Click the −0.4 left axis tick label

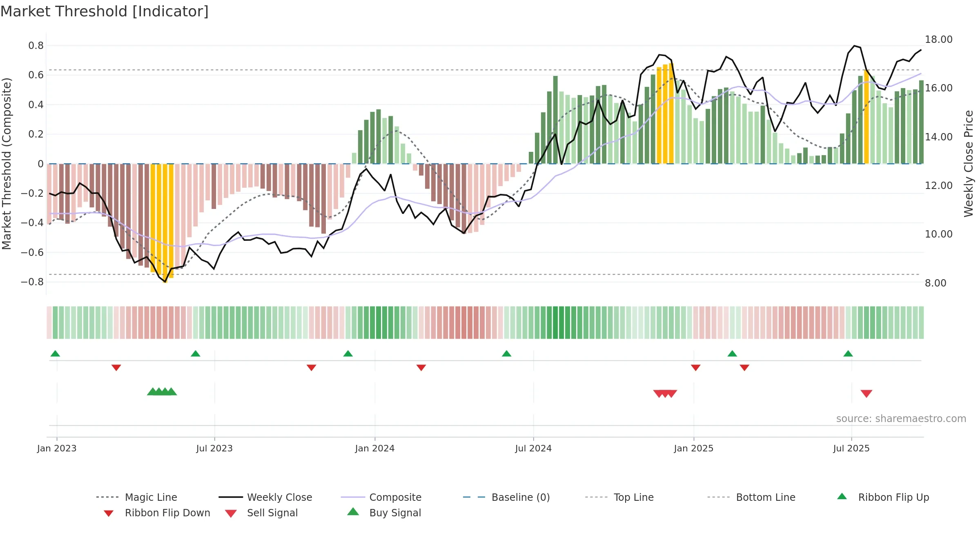(x=32, y=223)
